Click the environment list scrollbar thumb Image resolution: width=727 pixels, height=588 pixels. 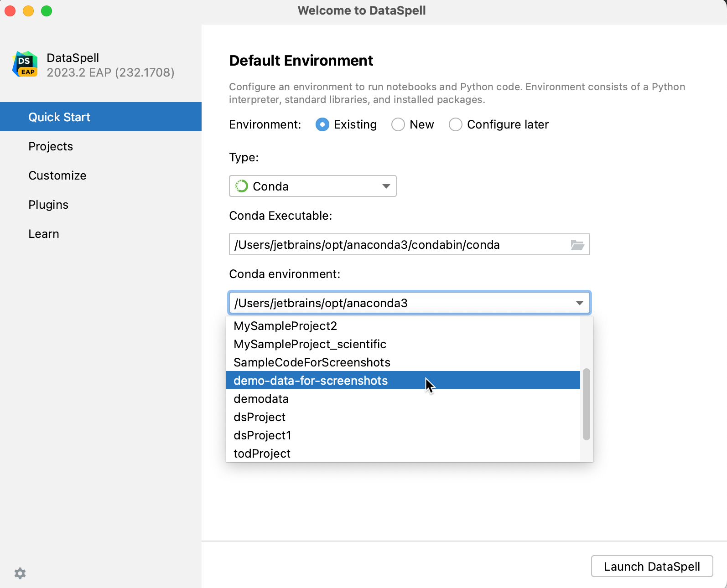pos(587,404)
